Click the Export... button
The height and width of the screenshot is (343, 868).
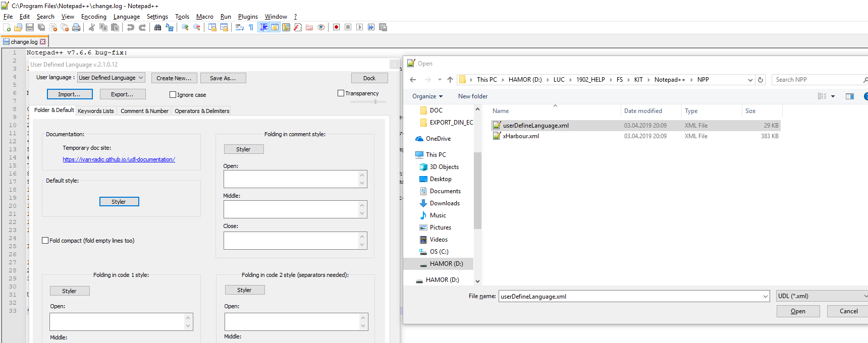click(123, 94)
